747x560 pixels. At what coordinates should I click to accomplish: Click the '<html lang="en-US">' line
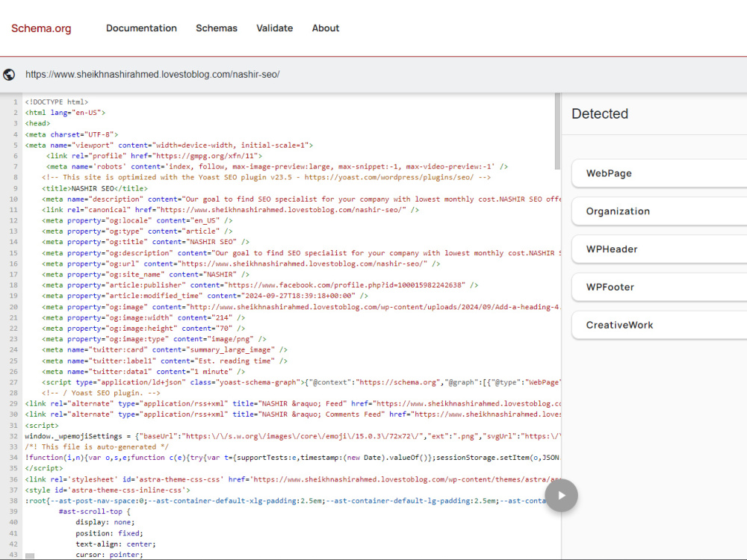[65, 113]
